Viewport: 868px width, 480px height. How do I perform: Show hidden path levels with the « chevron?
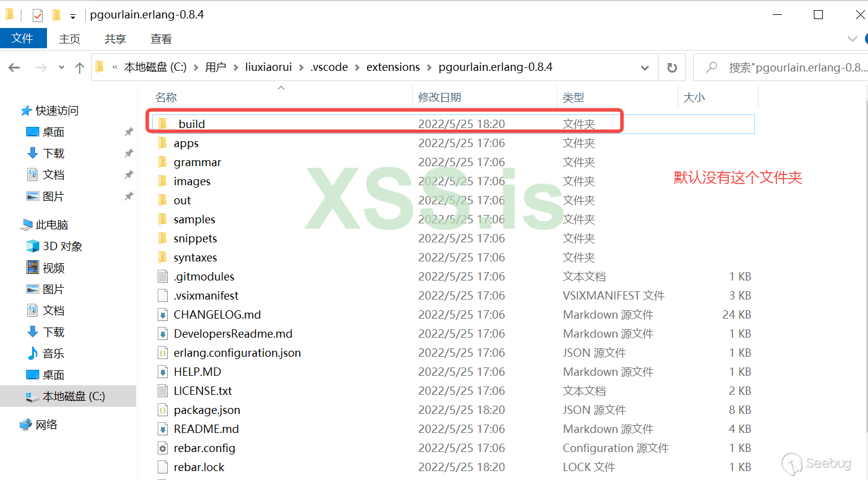point(115,67)
